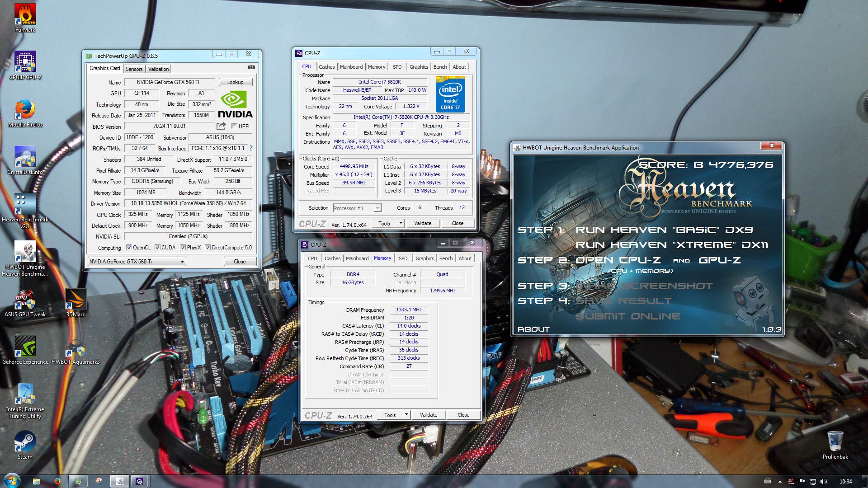Click the GPU-Z screenshot camera icon
Image resolution: width=868 pixels, height=488 pixels.
click(251, 67)
